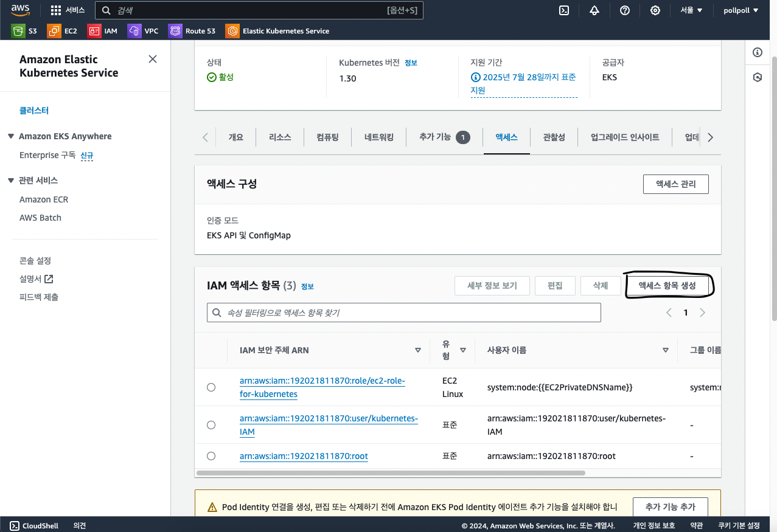777x532 pixels.
Task: Click 세부 정보 보기 button
Action: (x=492, y=285)
